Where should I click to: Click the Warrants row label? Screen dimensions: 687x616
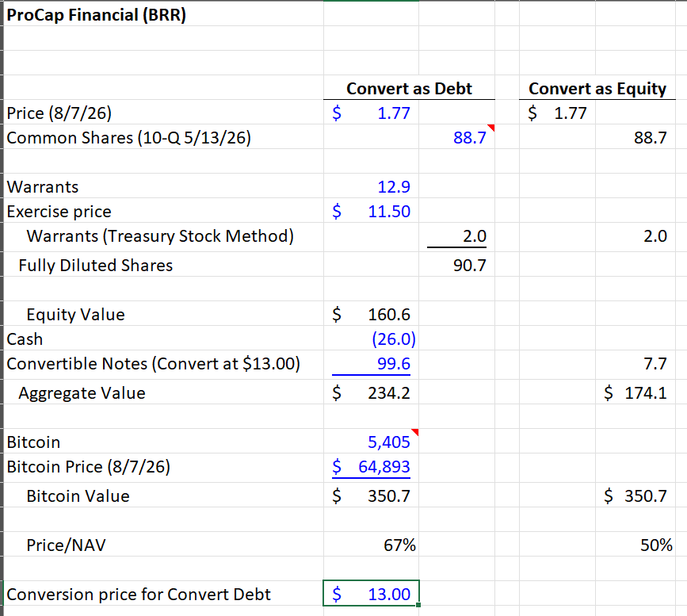[43, 187]
